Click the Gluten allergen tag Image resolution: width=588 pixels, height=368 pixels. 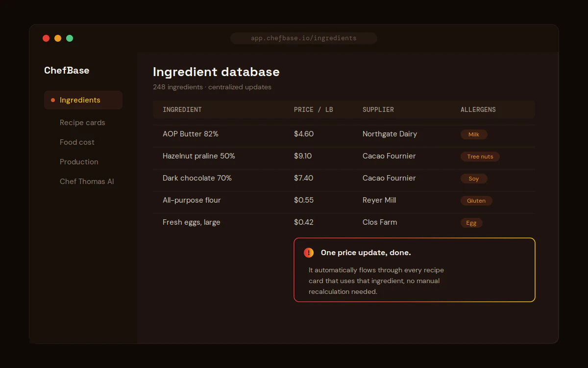tap(476, 201)
